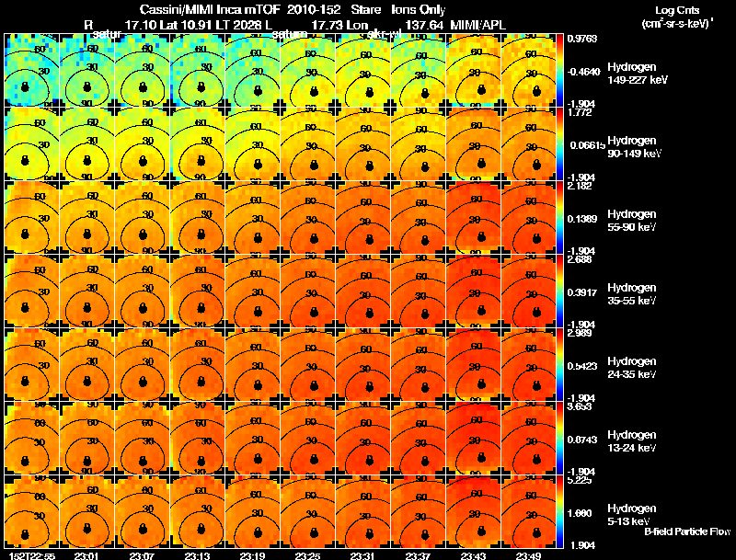Viewport: 736px width, 560px height.
Task: Click the 23:43 time label
Action: 473,555
